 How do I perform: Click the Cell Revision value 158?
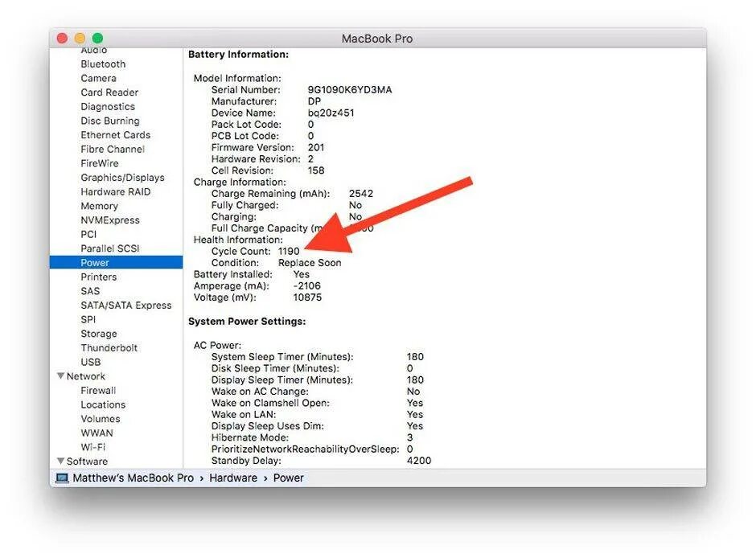[316, 170]
